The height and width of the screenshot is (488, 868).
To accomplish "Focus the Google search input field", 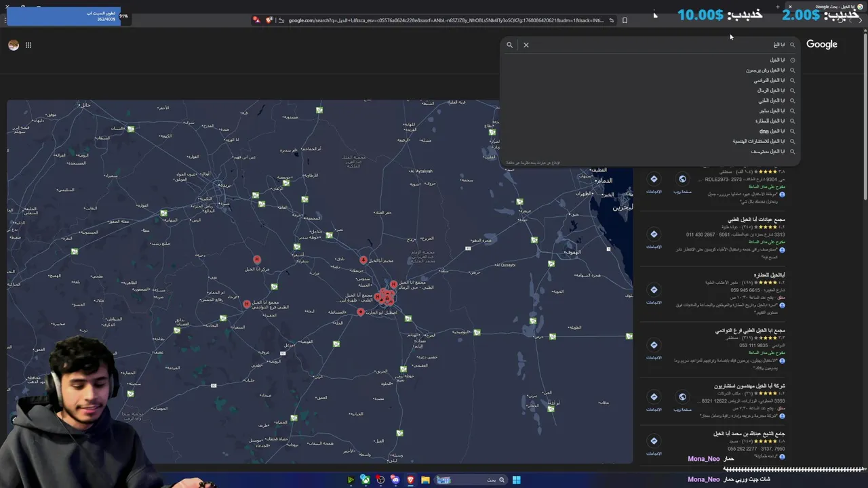I will pyautogui.click(x=658, y=45).
